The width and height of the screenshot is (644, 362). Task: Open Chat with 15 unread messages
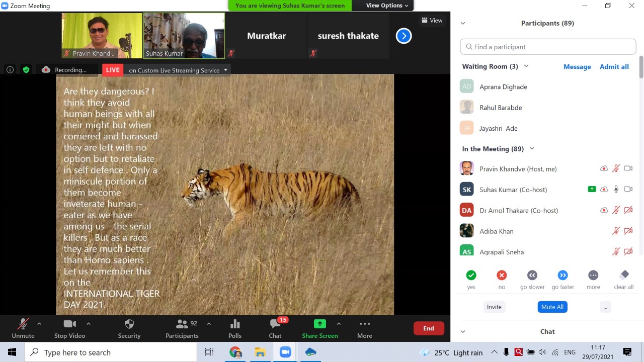(275, 324)
